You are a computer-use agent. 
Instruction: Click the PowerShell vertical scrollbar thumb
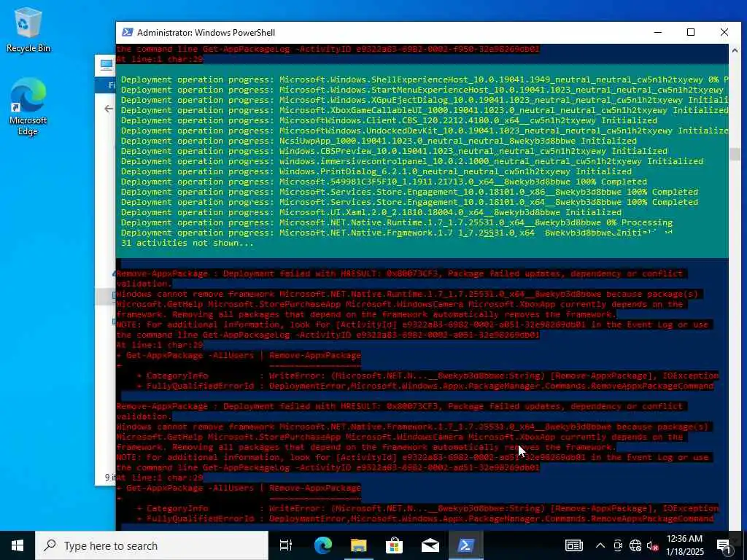[735, 154]
